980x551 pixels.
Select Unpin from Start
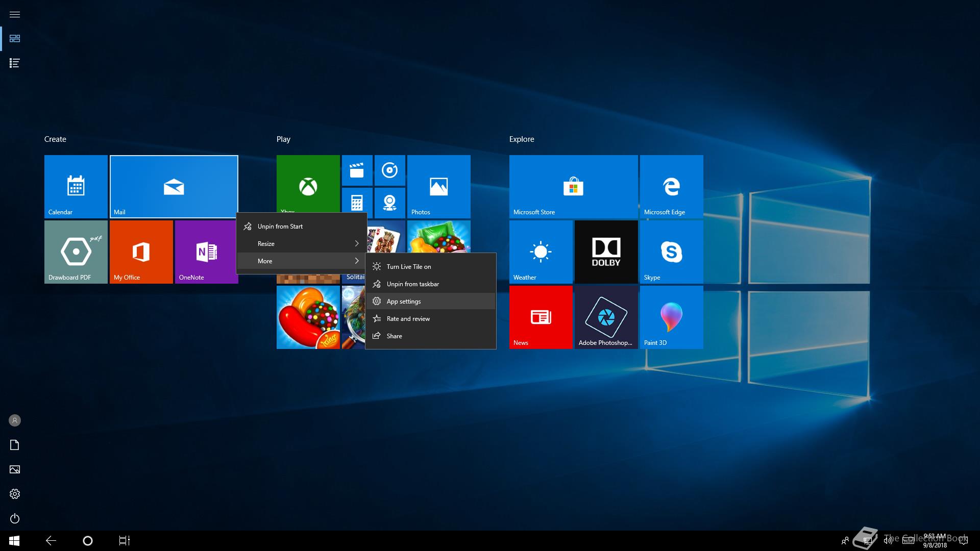coord(302,227)
